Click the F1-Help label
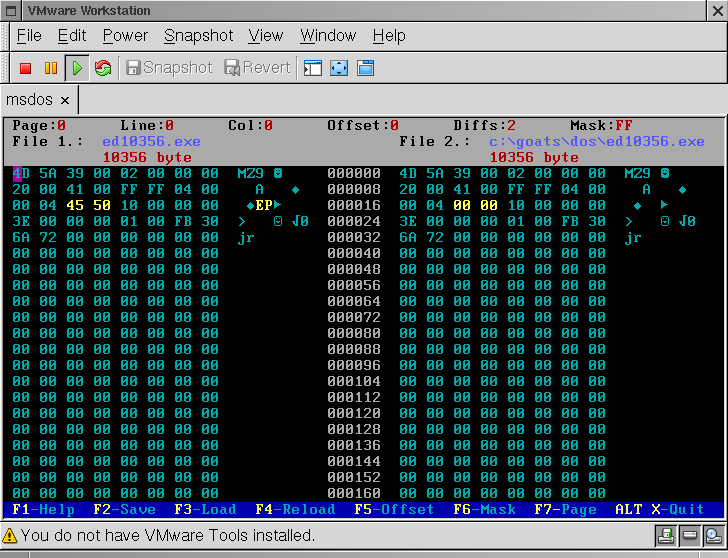 [43, 510]
